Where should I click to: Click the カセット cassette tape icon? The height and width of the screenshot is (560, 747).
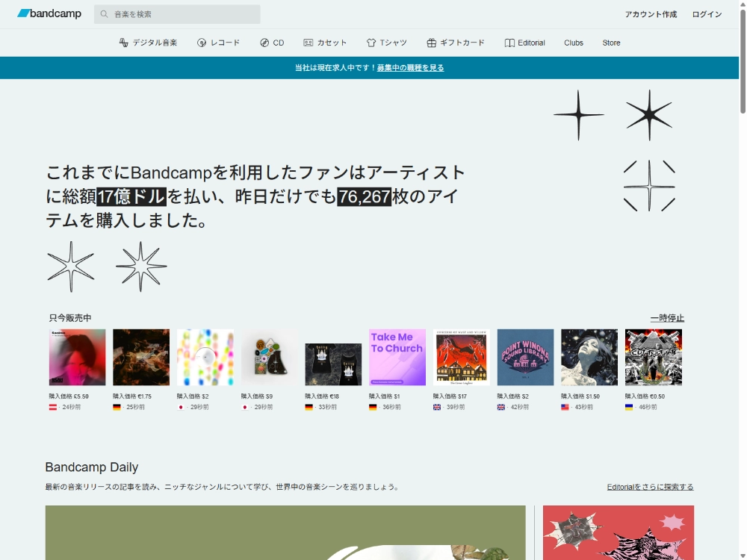[309, 43]
